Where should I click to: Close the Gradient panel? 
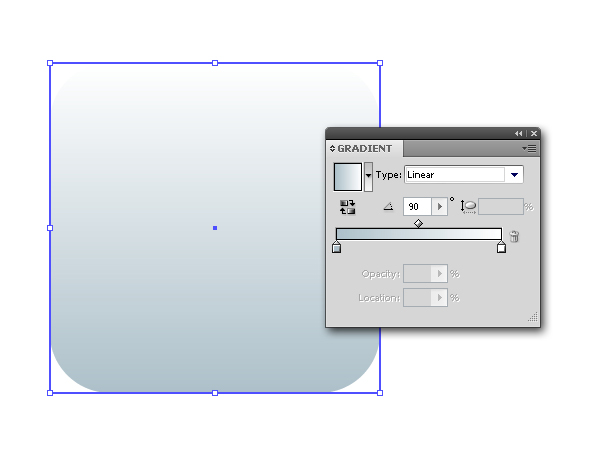pos(534,134)
